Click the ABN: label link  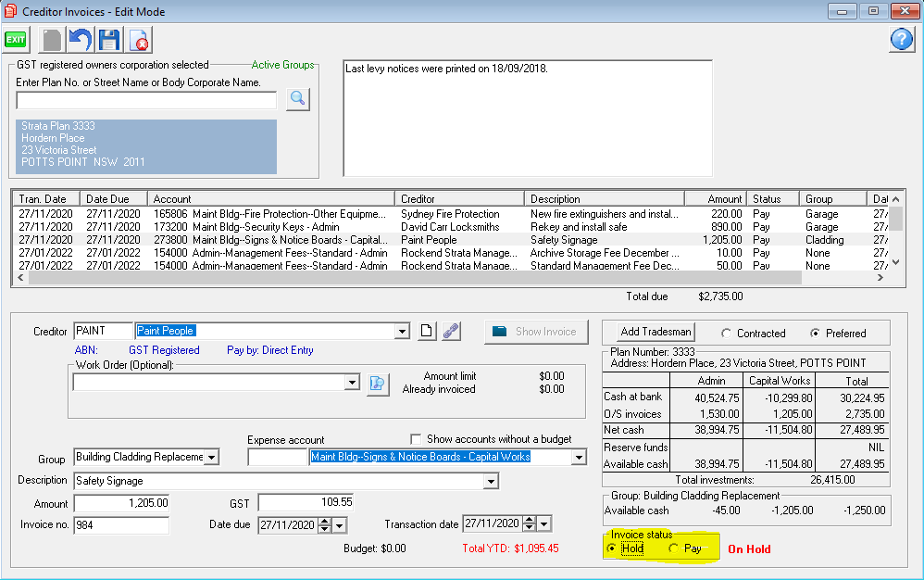pos(86,350)
